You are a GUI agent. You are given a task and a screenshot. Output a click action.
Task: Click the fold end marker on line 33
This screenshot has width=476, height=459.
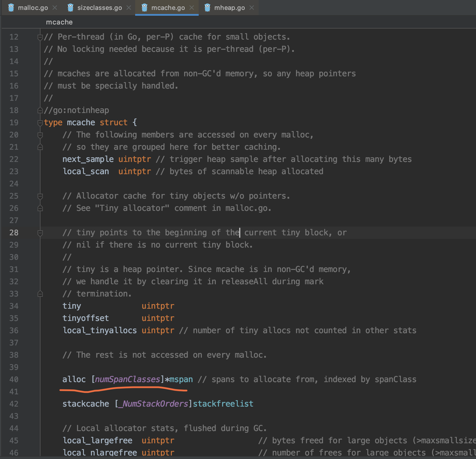click(40, 294)
